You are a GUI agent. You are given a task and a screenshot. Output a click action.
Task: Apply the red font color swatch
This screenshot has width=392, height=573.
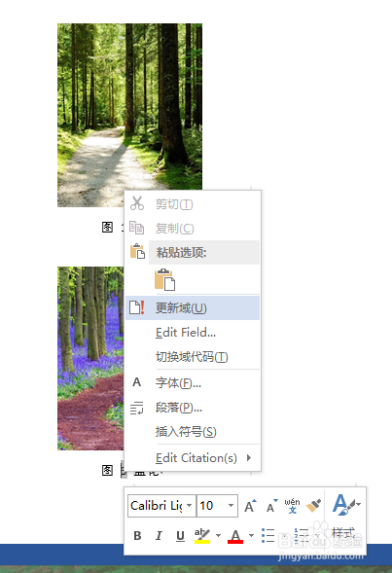235,536
